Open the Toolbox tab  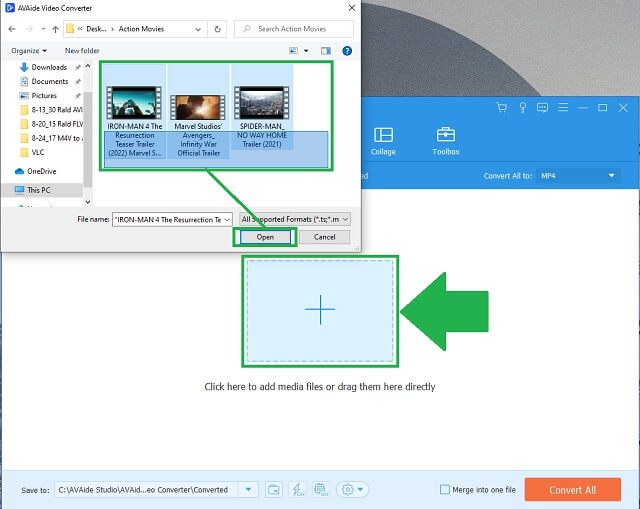pyautogui.click(x=446, y=141)
